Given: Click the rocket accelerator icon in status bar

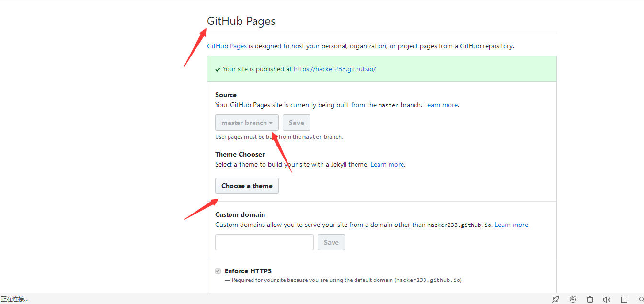Looking at the screenshot, I should pyautogui.click(x=555, y=300).
